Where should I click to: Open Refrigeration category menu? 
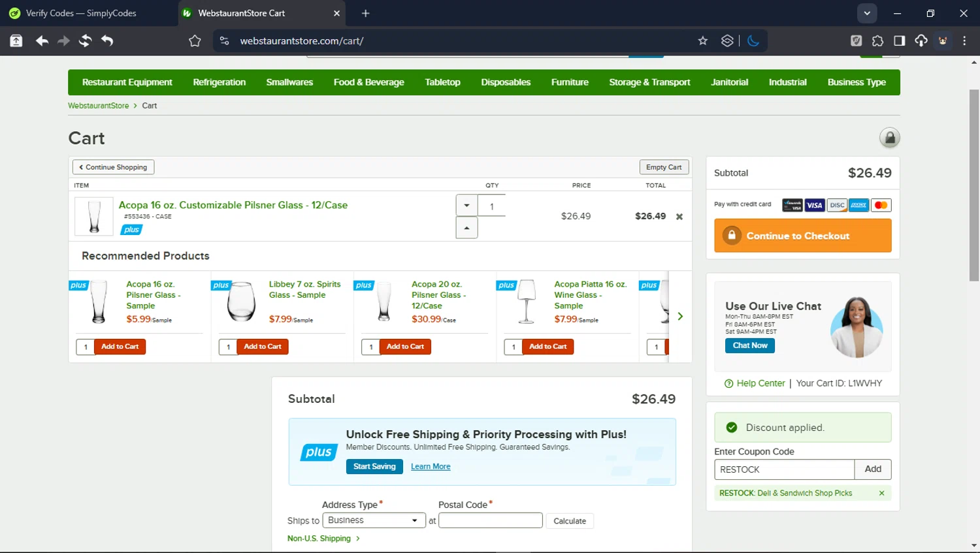(x=220, y=82)
